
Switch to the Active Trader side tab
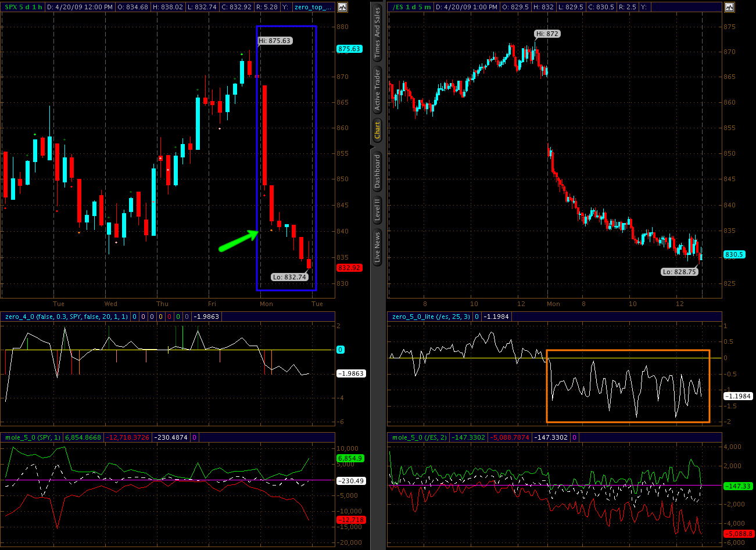point(377,89)
